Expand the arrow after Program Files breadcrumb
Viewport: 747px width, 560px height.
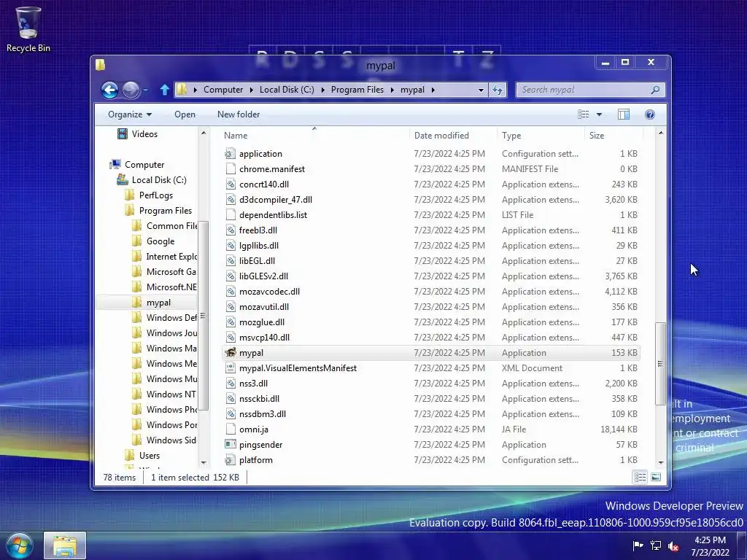(x=392, y=90)
